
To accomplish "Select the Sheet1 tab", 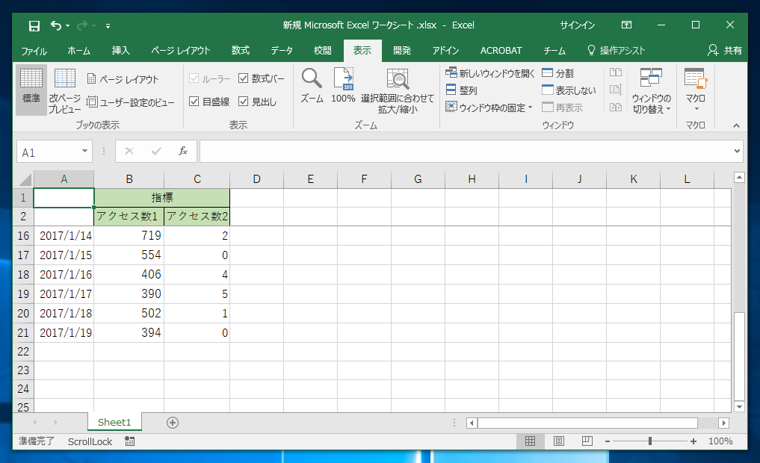I will (114, 422).
